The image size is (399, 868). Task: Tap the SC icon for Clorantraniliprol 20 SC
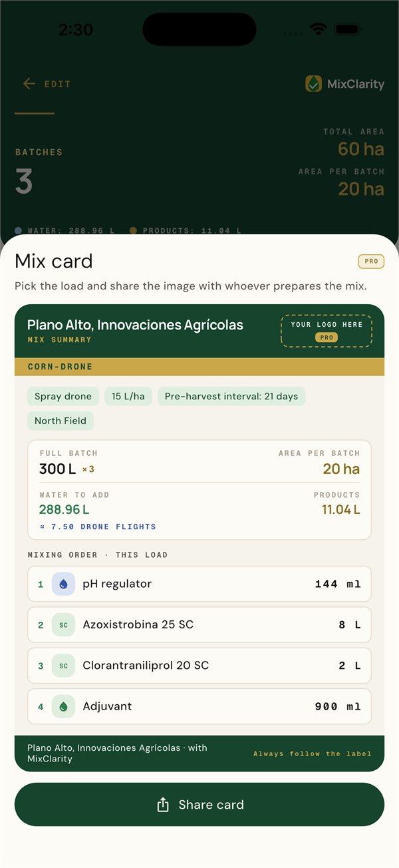(x=63, y=666)
